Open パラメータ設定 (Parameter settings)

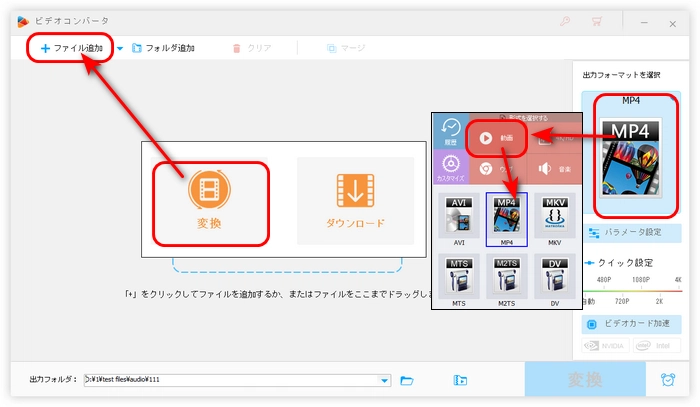632,232
